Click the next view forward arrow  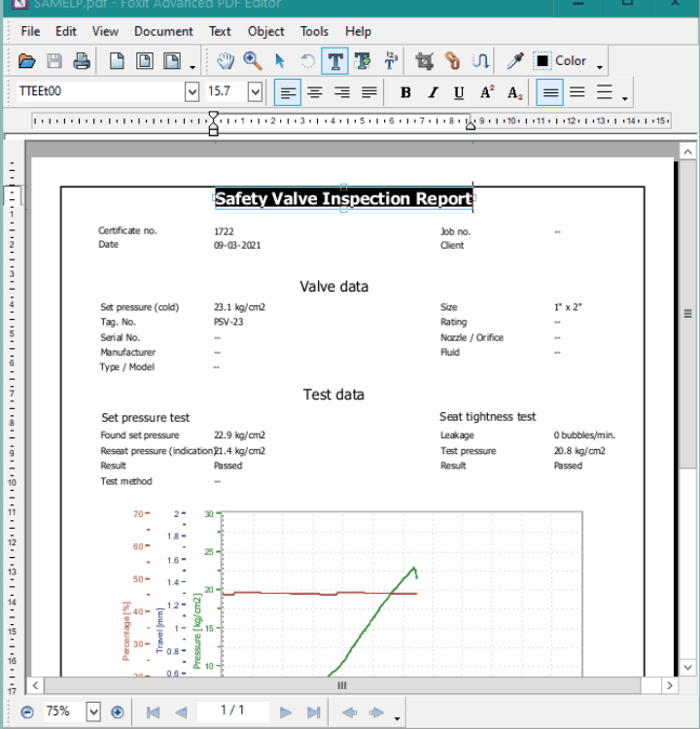point(376,712)
